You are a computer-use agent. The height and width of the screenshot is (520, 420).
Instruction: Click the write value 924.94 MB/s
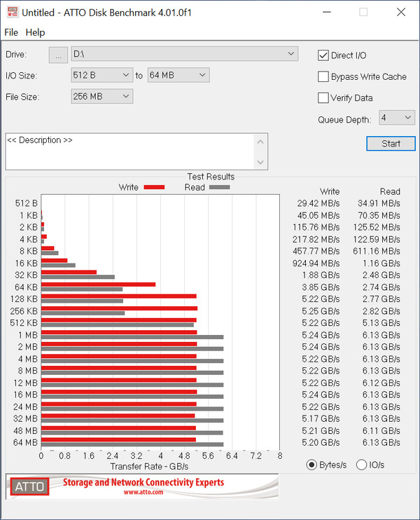316,264
